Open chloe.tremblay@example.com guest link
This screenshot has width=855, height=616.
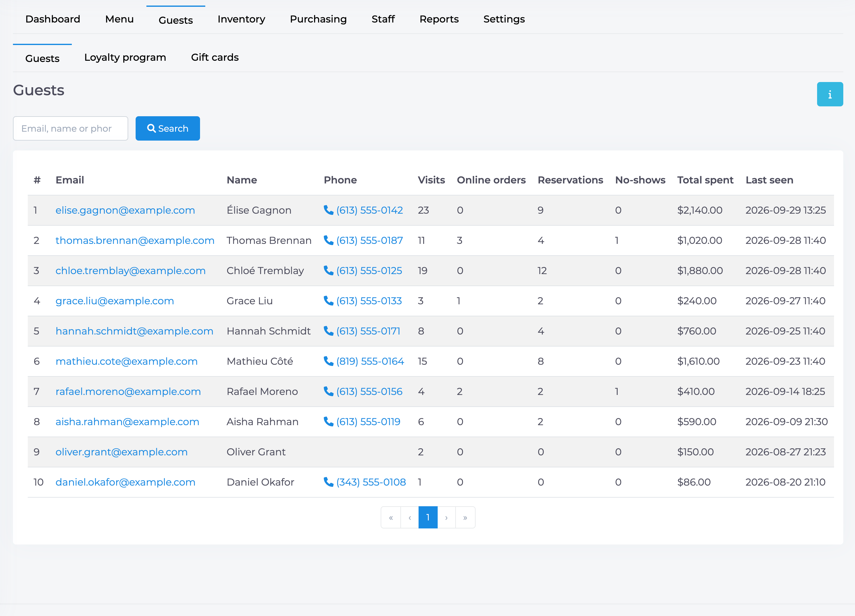[x=130, y=270]
